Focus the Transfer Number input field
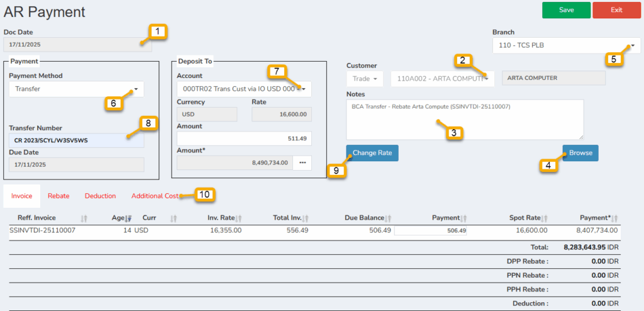The height and width of the screenshot is (311, 644). pos(76,140)
